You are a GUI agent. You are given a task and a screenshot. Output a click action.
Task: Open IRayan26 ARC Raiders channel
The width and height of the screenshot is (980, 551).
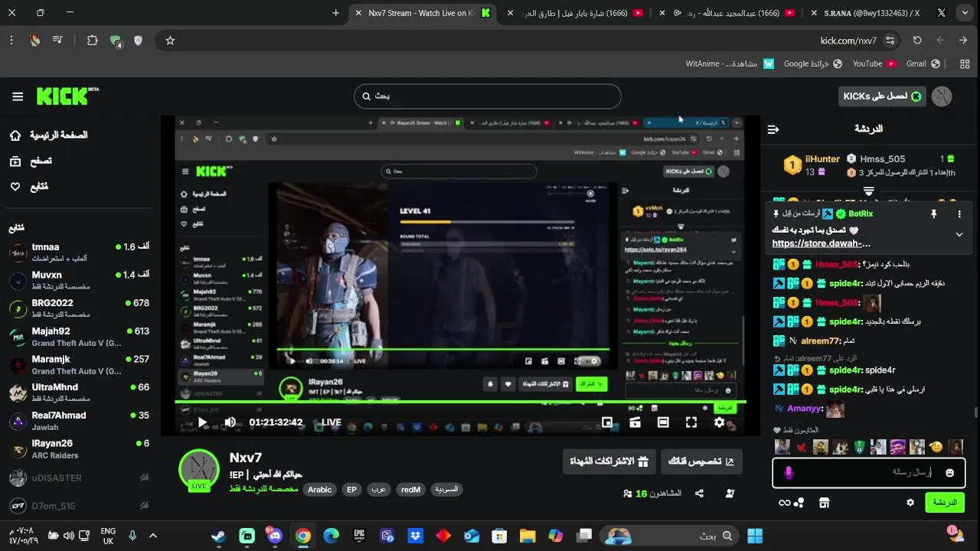[x=79, y=448]
